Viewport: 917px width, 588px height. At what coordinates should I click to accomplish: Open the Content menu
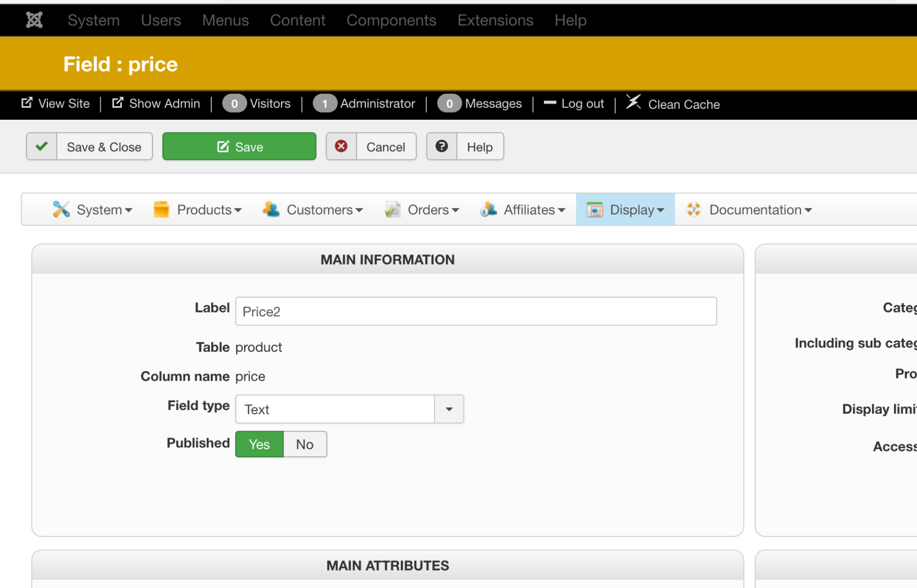298,20
